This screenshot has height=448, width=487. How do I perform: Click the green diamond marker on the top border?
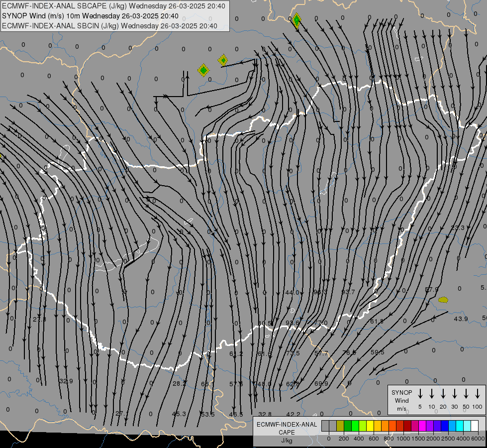pos(296,20)
